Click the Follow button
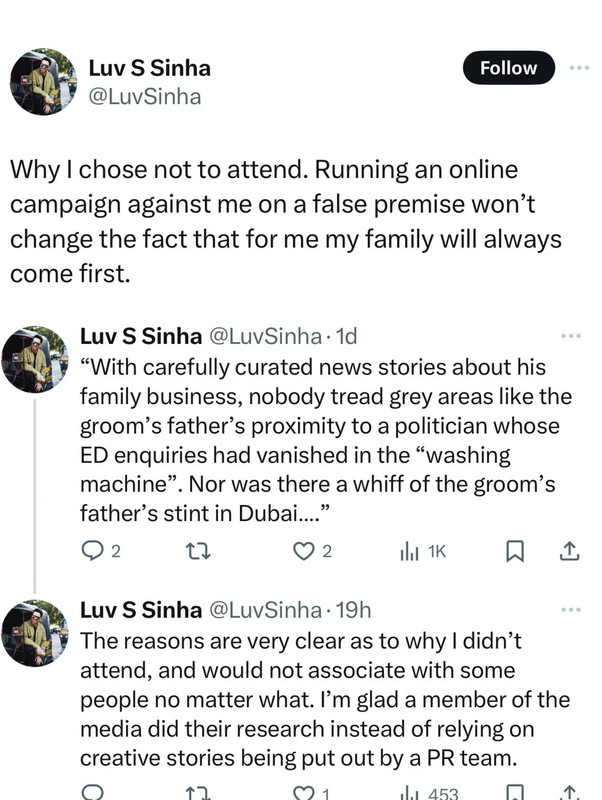This screenshot has height=800, width=602. point(508,68)
